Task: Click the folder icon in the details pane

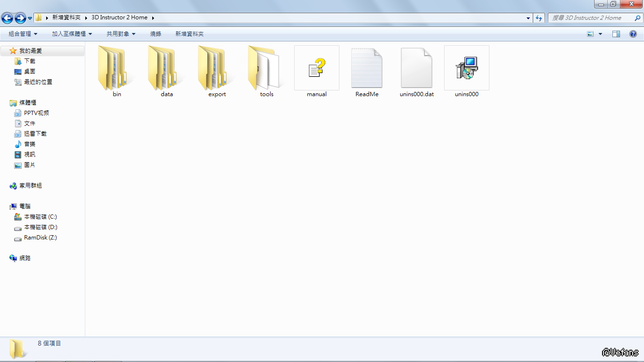Action: pyautogui.click(x=17, y=349)
